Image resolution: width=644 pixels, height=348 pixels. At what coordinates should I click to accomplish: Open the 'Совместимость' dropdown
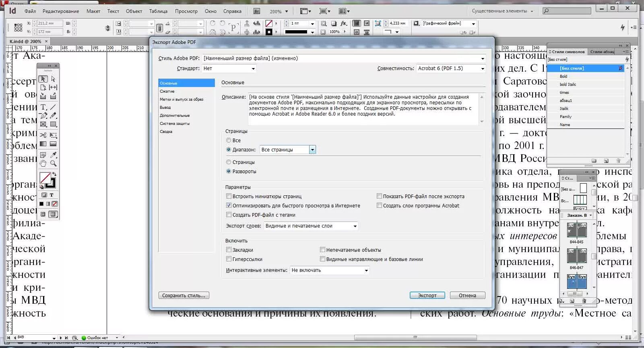point(451,68)
